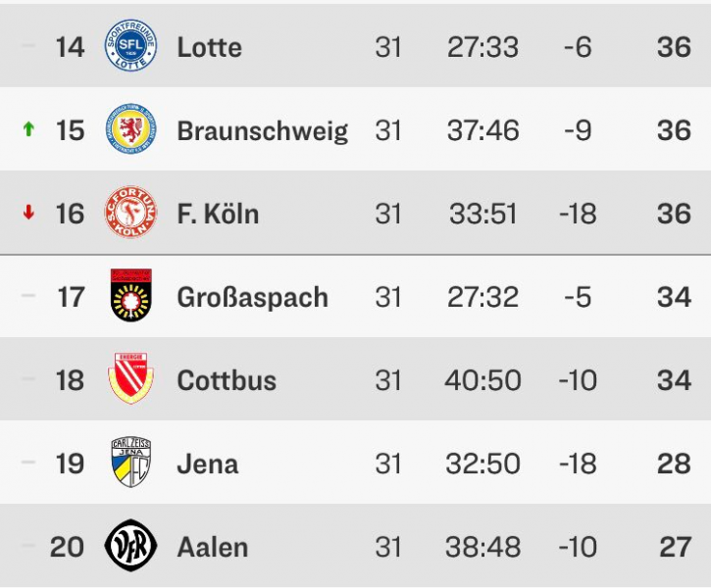Open the Braunschweig team page
This screenshot has width=711, height=588.
point(262,130)
